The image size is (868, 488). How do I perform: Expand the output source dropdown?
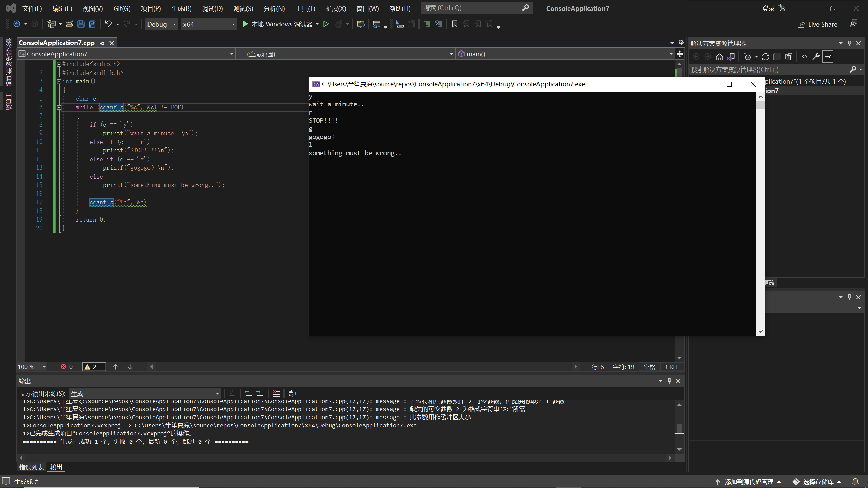217,394
